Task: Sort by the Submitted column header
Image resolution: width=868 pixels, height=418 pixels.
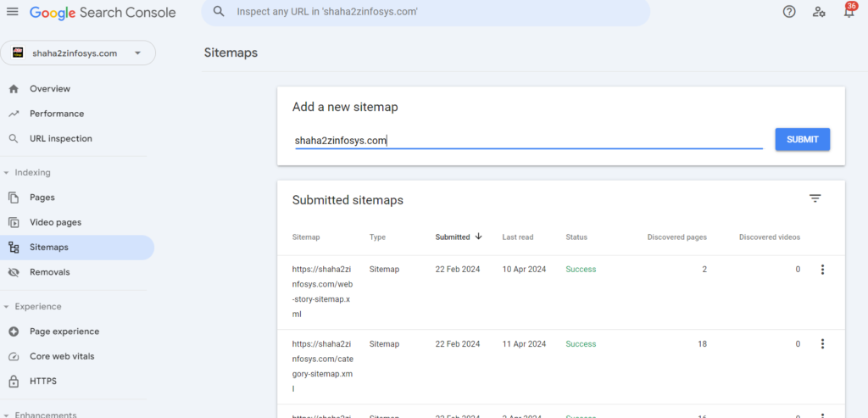Action: click(453, 237)
